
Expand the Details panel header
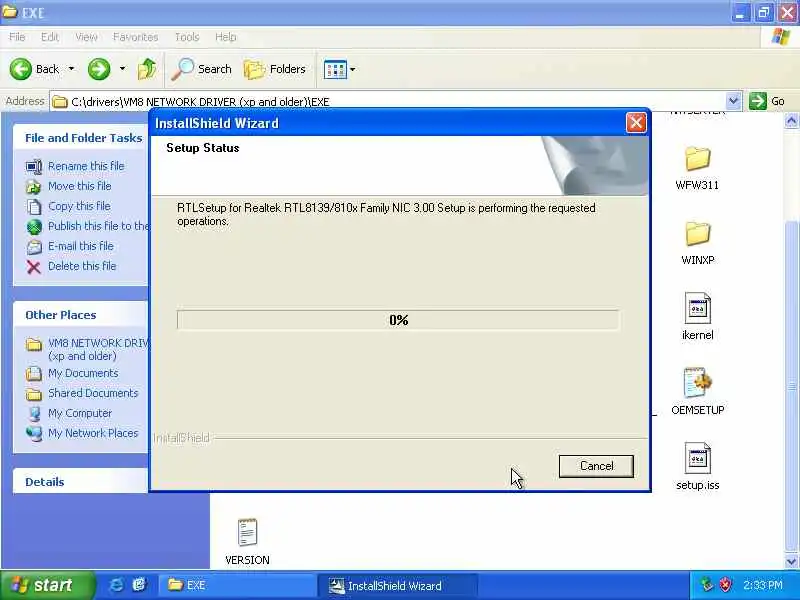[x=45, y=482]
